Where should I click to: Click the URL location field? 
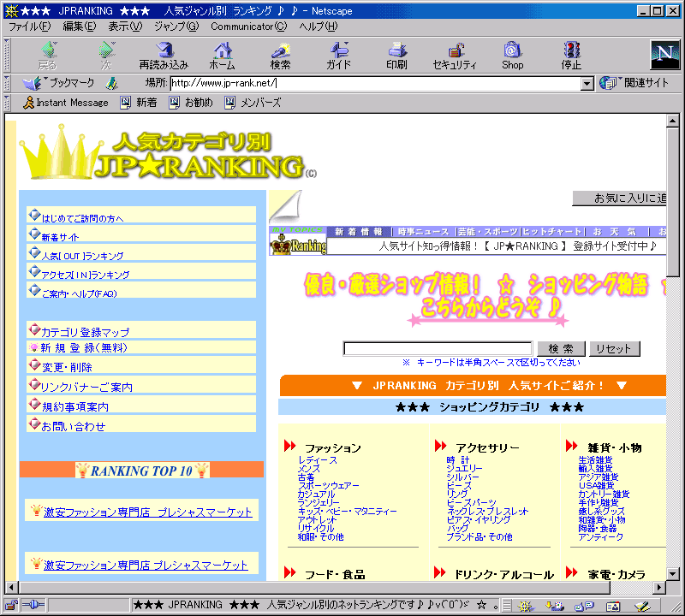pyautogui.click(x=376, y=83)
